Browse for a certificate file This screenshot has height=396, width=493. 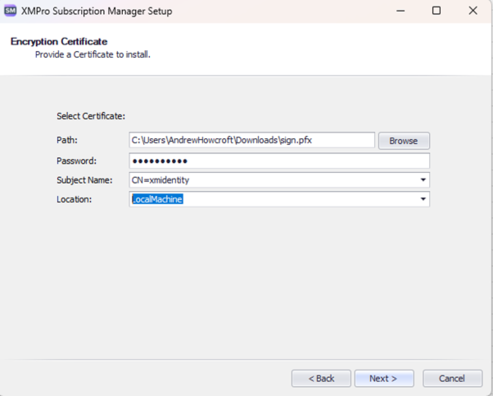pos(404,141)
